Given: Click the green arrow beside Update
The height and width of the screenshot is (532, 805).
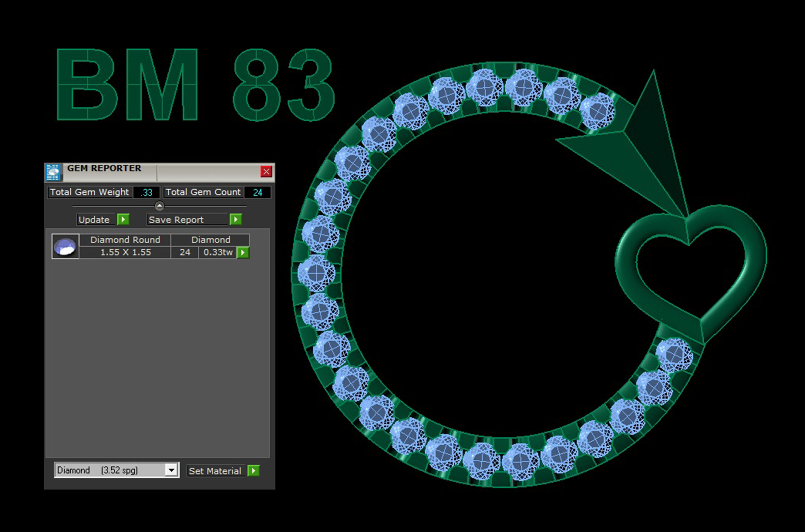Looking at the screenshot, I should [x=123, y=219].
